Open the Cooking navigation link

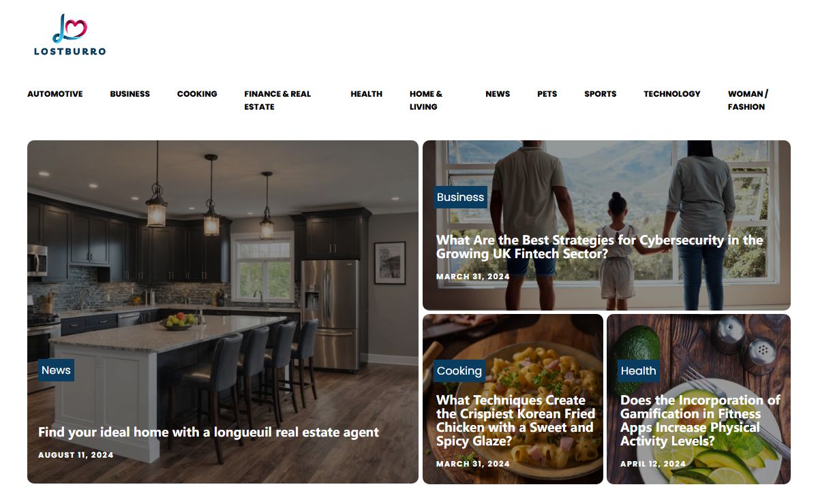tap(197, 94)
